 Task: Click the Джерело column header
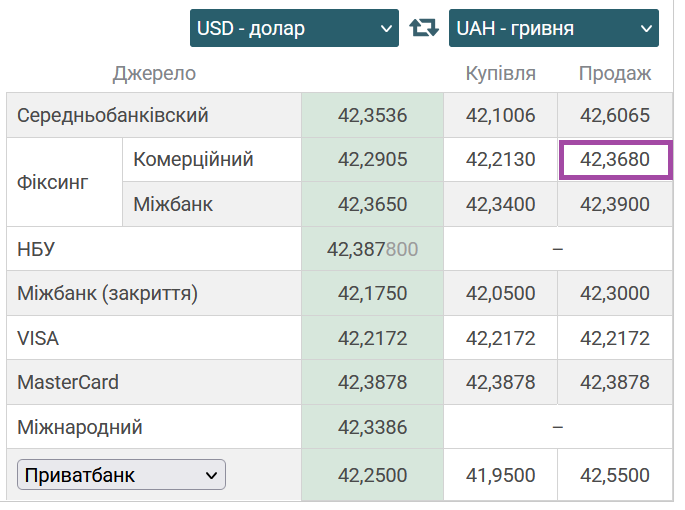[x=154, y=73]
